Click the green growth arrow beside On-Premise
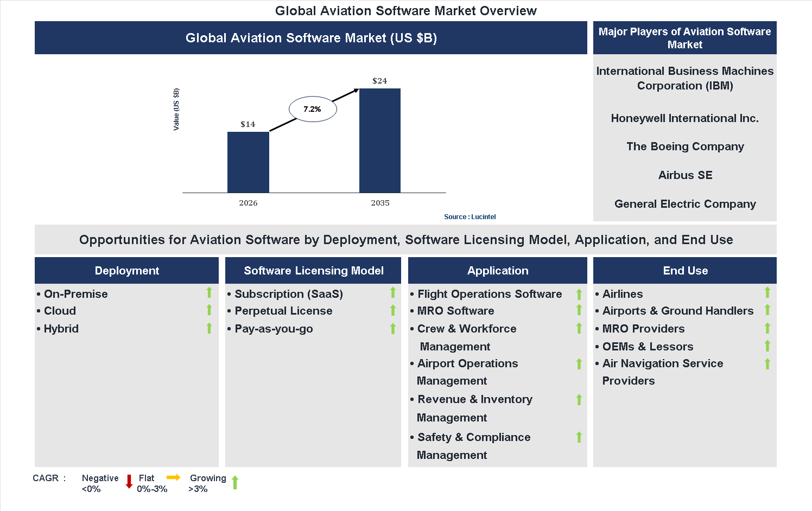 point(209,293)
